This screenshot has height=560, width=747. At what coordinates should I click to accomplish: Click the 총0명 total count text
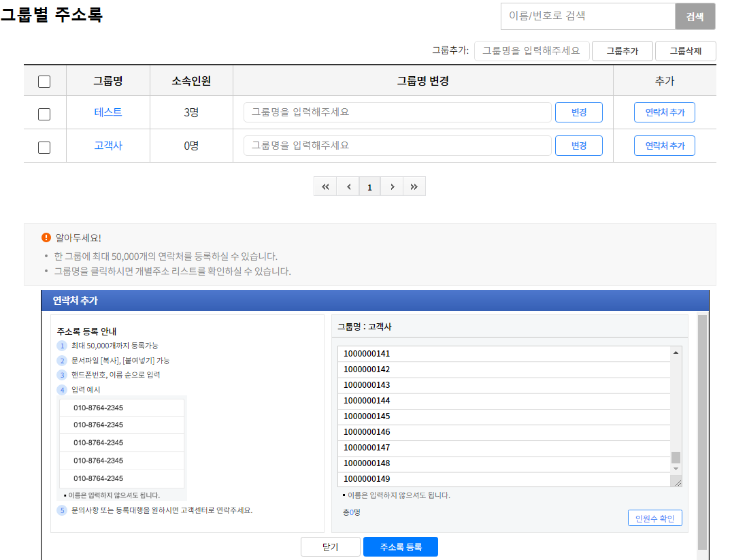[352, 512]
